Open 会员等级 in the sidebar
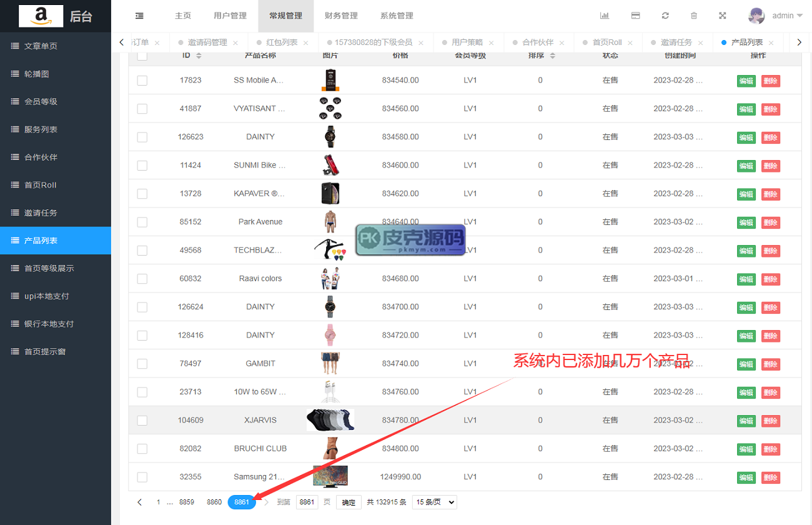 pos(41,101)
